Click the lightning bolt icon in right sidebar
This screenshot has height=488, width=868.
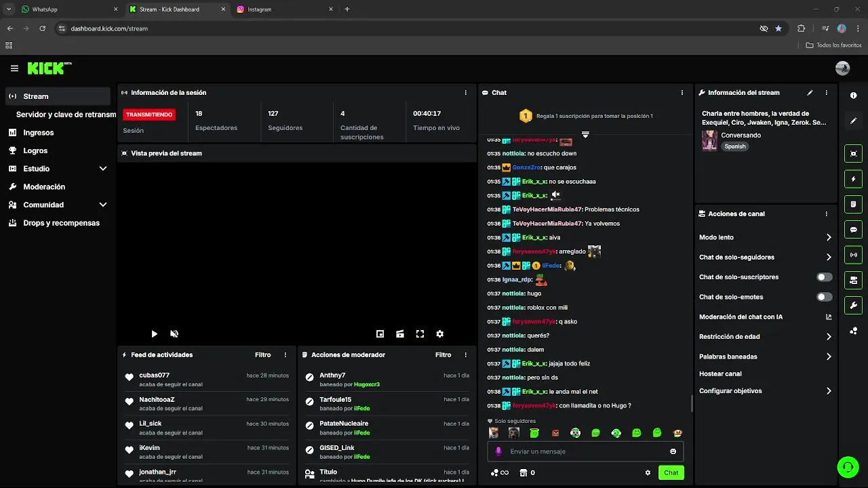[853, 179]
